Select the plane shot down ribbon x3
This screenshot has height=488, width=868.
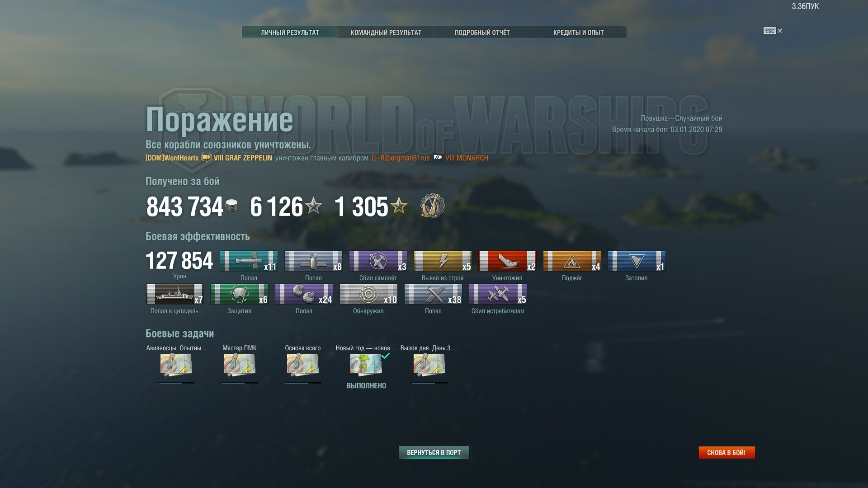click(378, 261)
